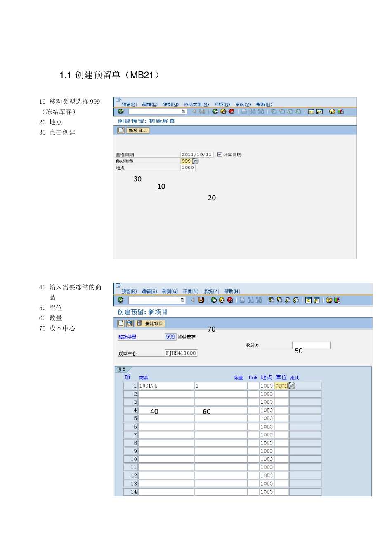
Task: Click First page icon in new items toolbar
Action: click(272, 300)
